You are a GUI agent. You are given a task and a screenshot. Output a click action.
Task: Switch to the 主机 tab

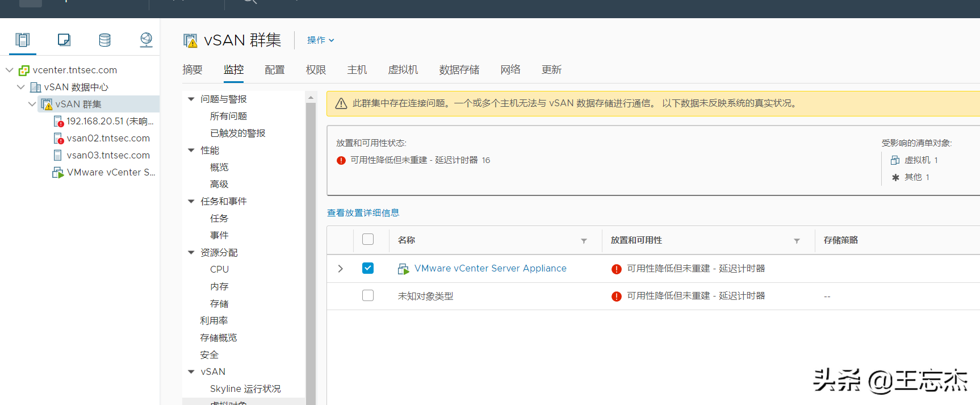tap(357, 70)
